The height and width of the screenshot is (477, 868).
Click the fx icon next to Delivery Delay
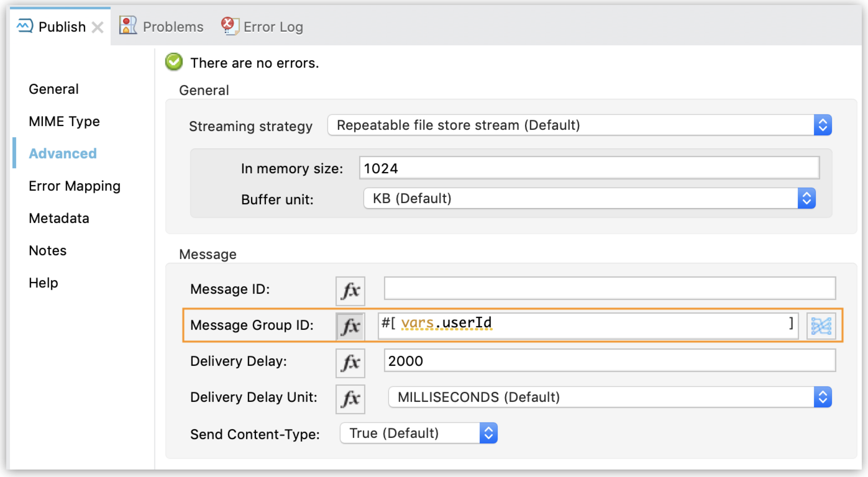pyautogui.click(x=350, y=363)
